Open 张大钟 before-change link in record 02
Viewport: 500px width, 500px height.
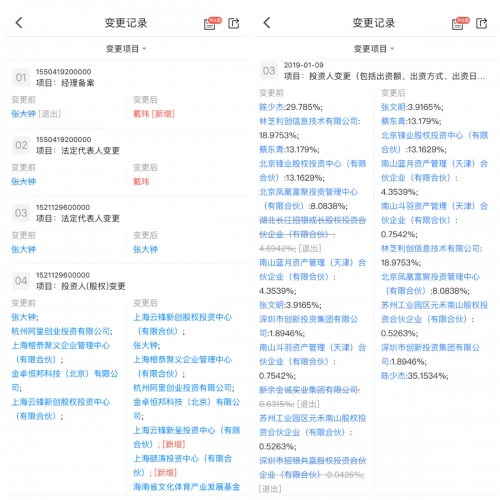pos(23,182)
